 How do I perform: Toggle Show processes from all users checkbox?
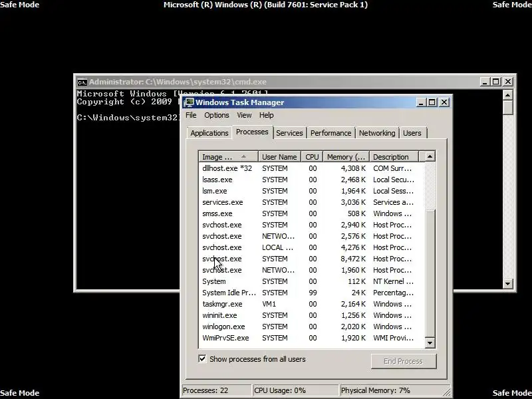pos(202,359)
